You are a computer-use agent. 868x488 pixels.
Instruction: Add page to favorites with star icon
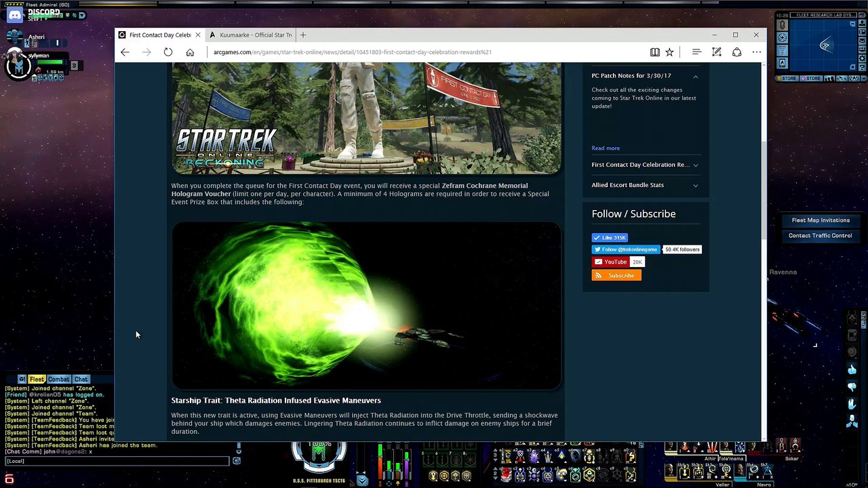[669, 52]
